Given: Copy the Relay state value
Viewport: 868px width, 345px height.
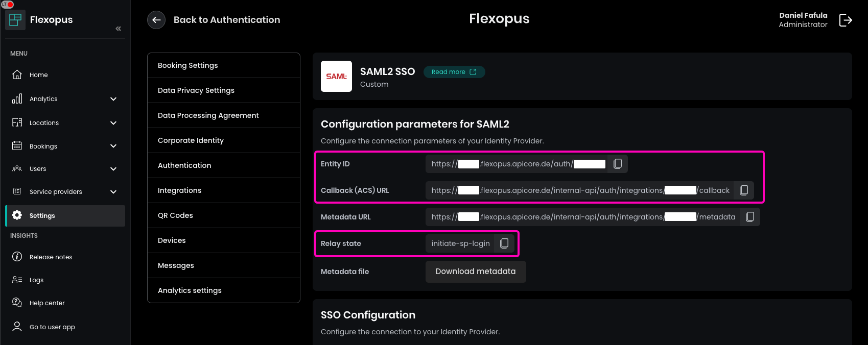Looking at the screenshot, I should click(x=504, y=243).
